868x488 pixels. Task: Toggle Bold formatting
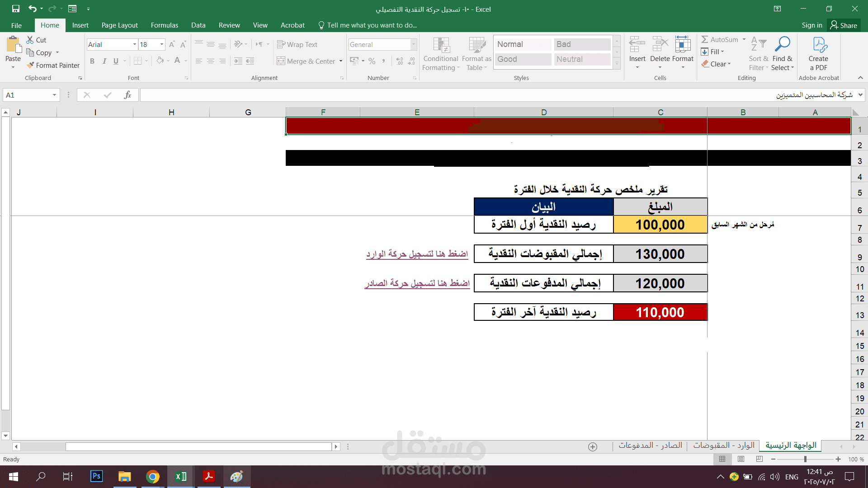pos(92,61)
